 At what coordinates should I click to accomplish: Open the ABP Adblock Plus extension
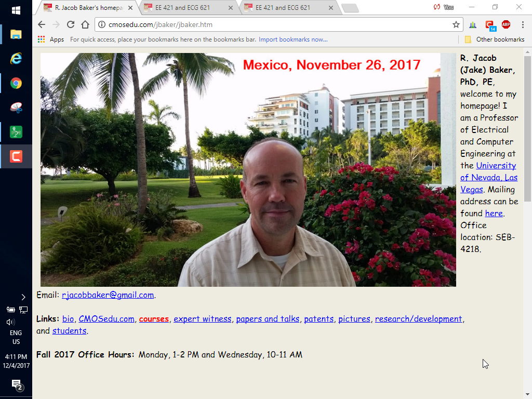[x=506, y=24]
